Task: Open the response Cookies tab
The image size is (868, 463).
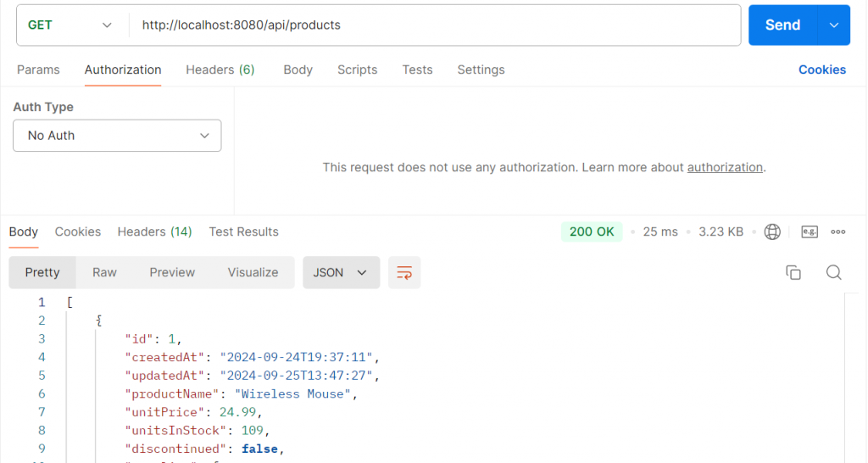Action: click(x=77, y=231)
